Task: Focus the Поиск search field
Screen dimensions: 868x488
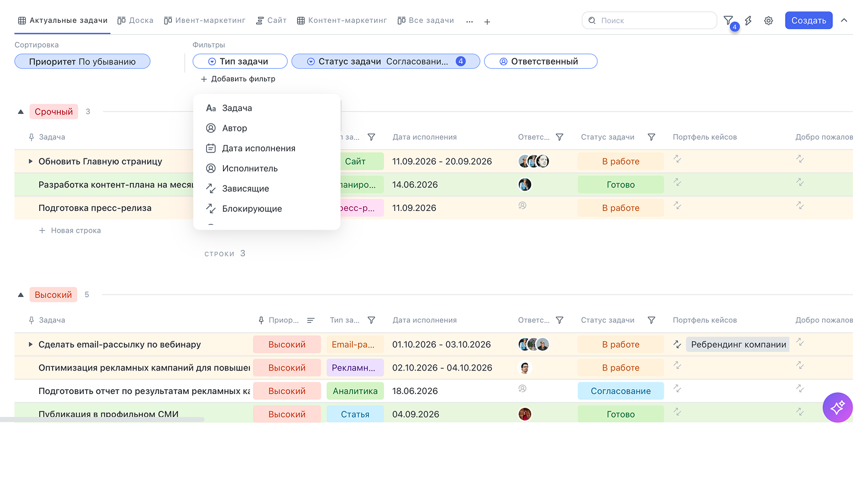Action: click(654, 20)
